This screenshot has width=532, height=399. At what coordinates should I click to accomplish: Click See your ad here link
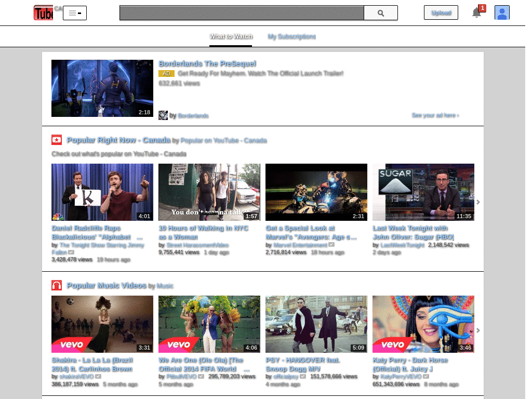[435, 115]
